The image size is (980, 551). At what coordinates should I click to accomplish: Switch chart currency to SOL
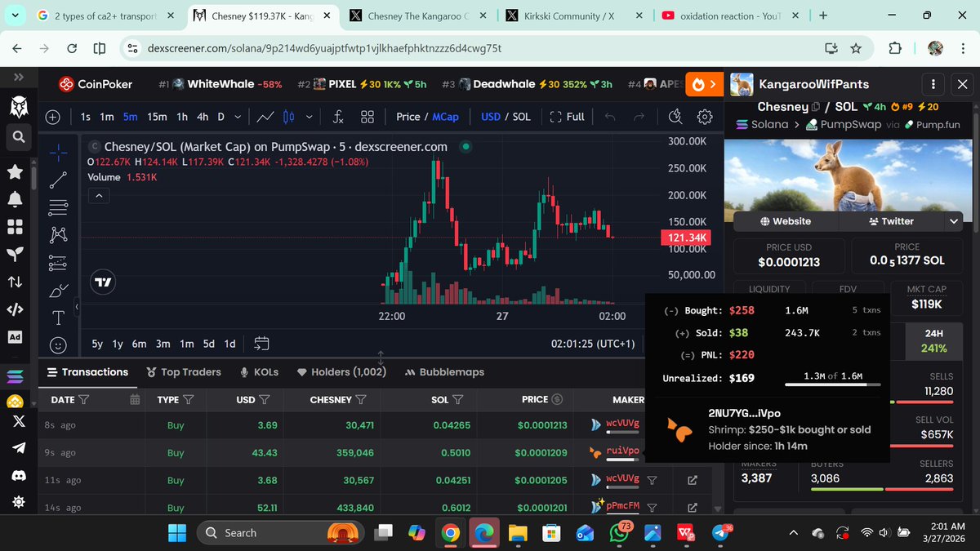[x=521, y=117]
